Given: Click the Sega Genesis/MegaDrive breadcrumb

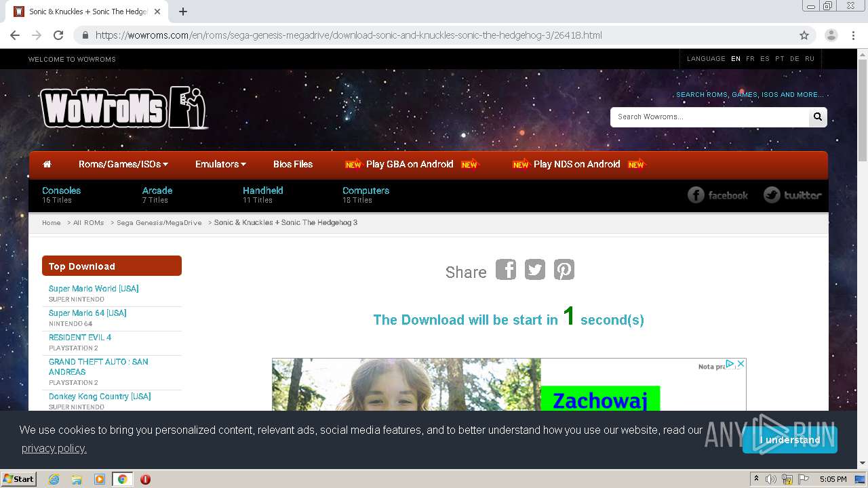Looking at the screenshot, I should 159,222.
